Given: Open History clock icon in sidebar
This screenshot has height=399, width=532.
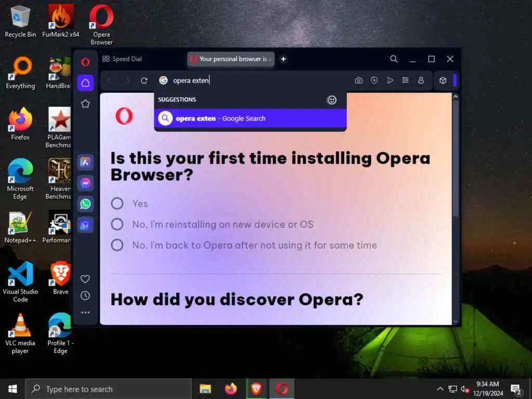Looking at the screenshot, I should [x=85, y=296].
